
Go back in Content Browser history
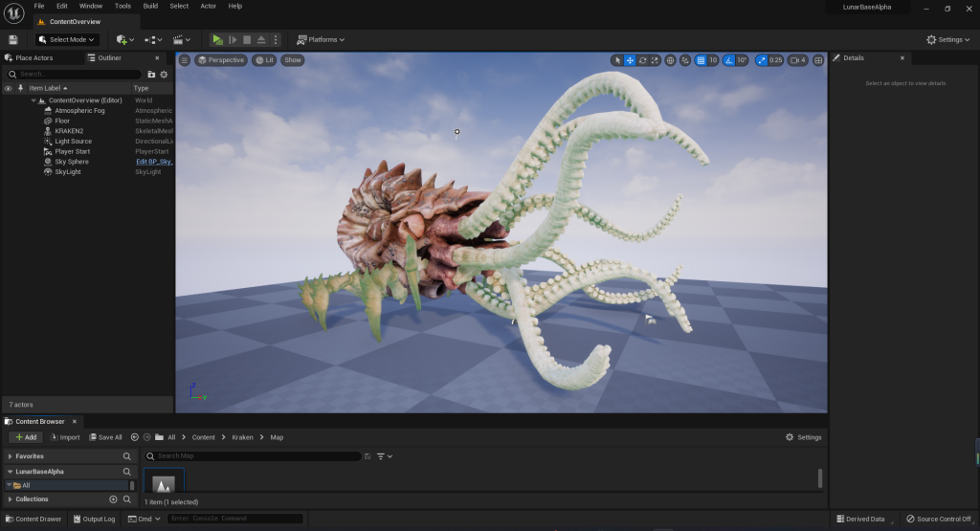(x=134, y=437)
